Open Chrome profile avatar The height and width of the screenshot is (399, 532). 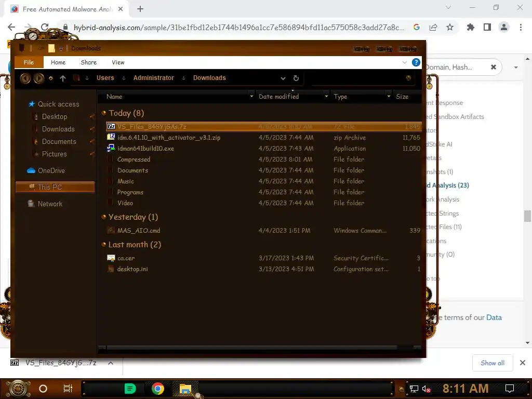(504, 27)
